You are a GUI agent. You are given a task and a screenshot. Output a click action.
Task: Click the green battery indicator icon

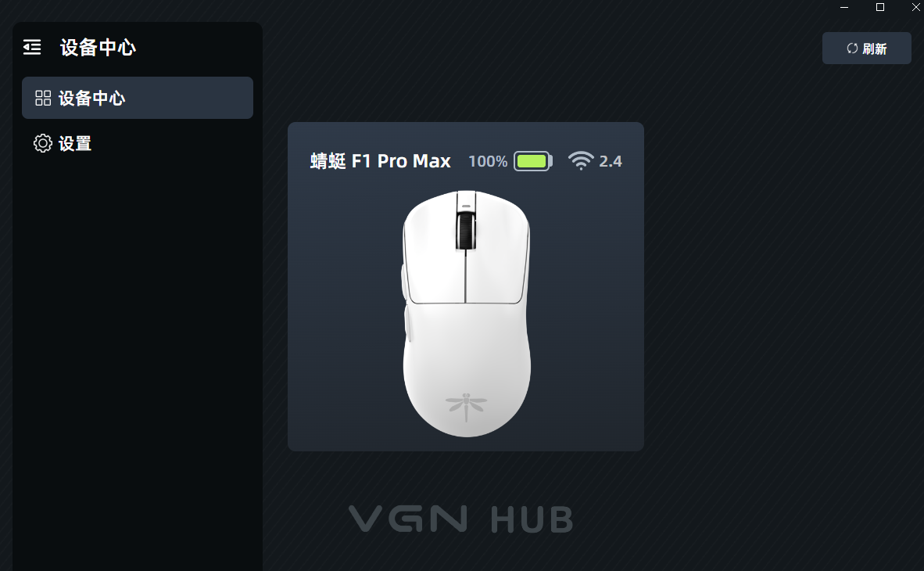pyautogui.click(x=532, y=161)
